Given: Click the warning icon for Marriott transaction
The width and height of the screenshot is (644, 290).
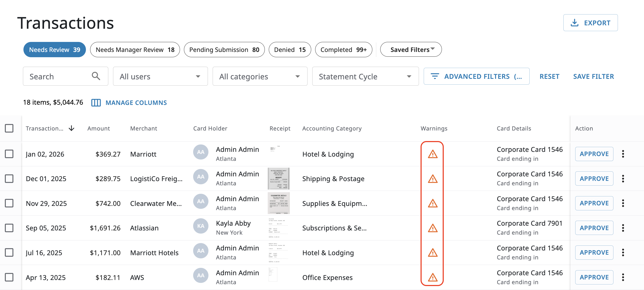Looking at the screenshot, I should pos(432,154).
